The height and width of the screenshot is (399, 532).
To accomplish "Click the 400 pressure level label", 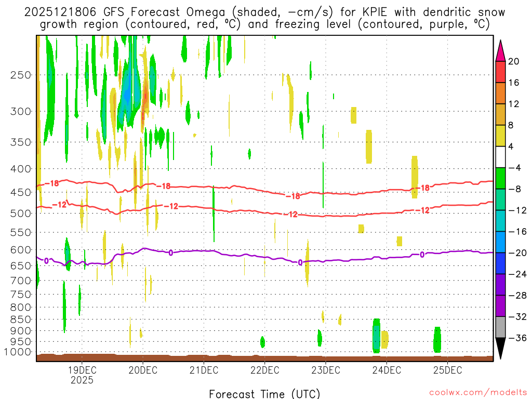I will (x=21, y=169).
